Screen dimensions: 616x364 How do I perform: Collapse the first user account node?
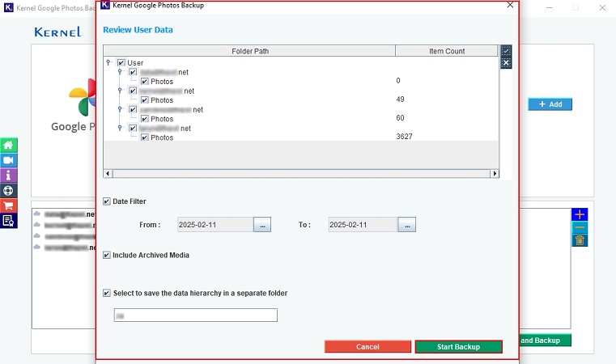[120, 72]
